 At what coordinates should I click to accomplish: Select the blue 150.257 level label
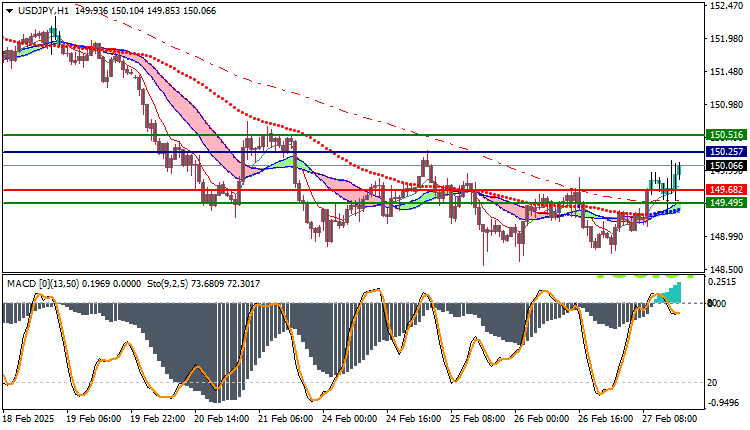click(x=727, y=152)
